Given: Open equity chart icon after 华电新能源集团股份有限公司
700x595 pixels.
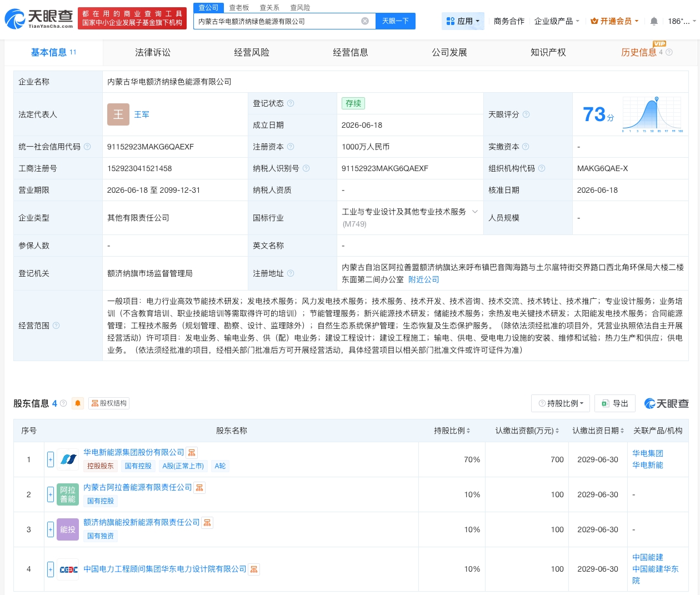Looking at the screenshot, I should (192, 453).
